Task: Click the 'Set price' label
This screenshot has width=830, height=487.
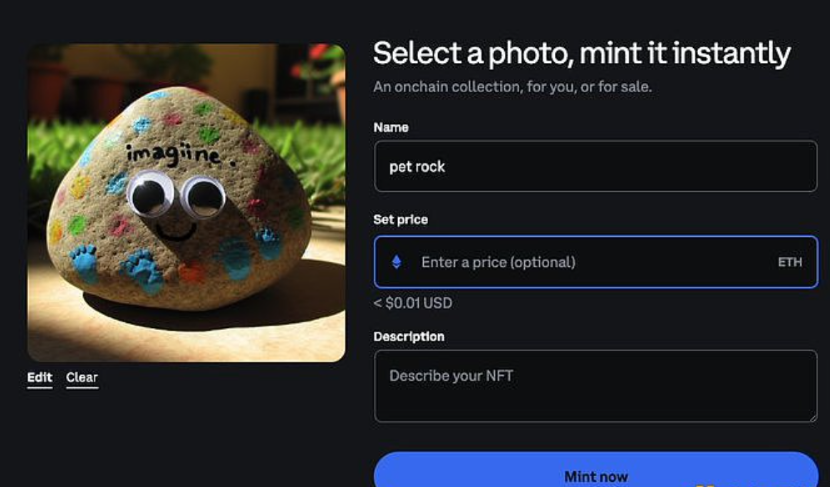Action: (x=400, y=219)
